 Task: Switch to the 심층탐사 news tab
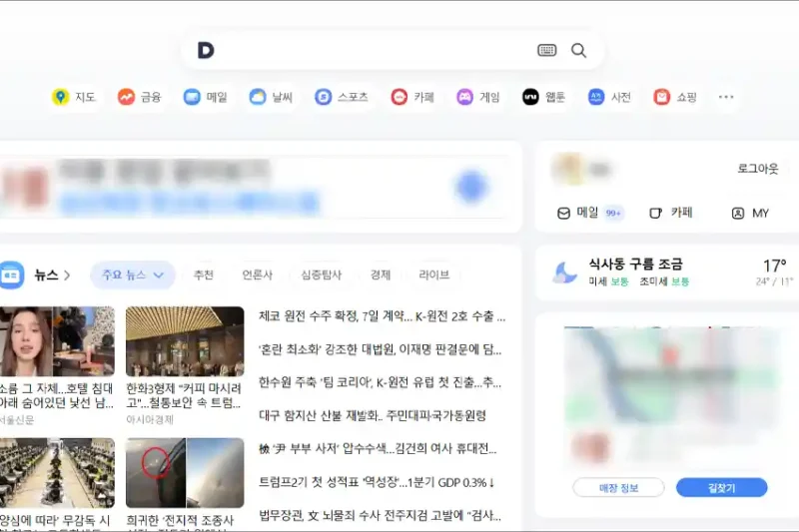[x=321, y=274]
